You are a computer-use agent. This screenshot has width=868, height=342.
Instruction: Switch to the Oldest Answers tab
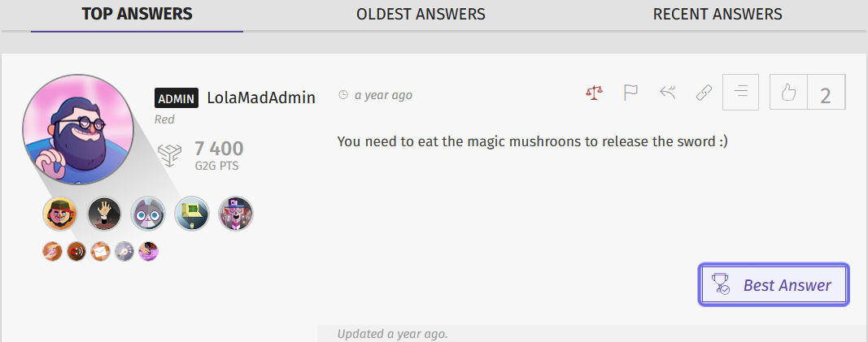click(421, 15)
